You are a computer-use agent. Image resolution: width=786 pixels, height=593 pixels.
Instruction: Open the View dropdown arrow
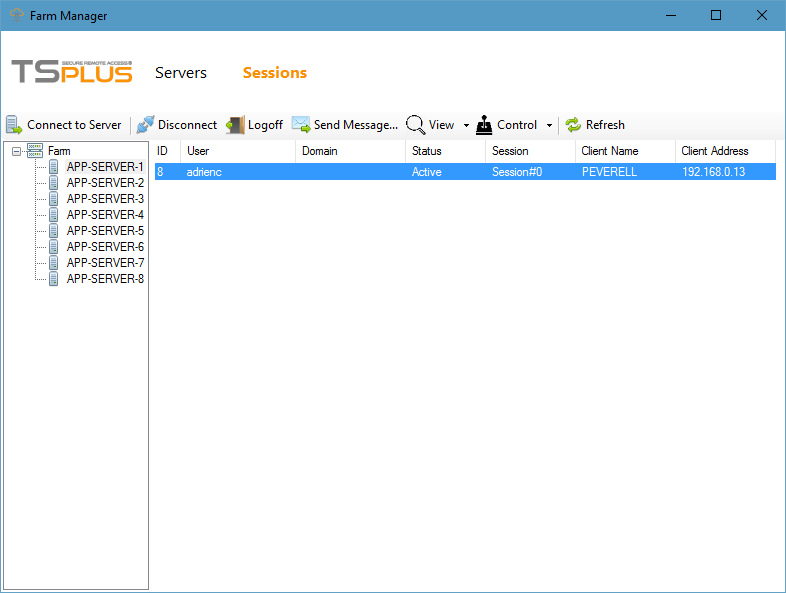(x=466, y=126)
